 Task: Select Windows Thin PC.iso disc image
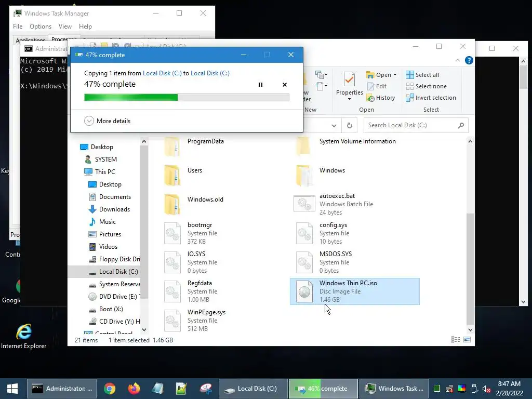[354, 291]
